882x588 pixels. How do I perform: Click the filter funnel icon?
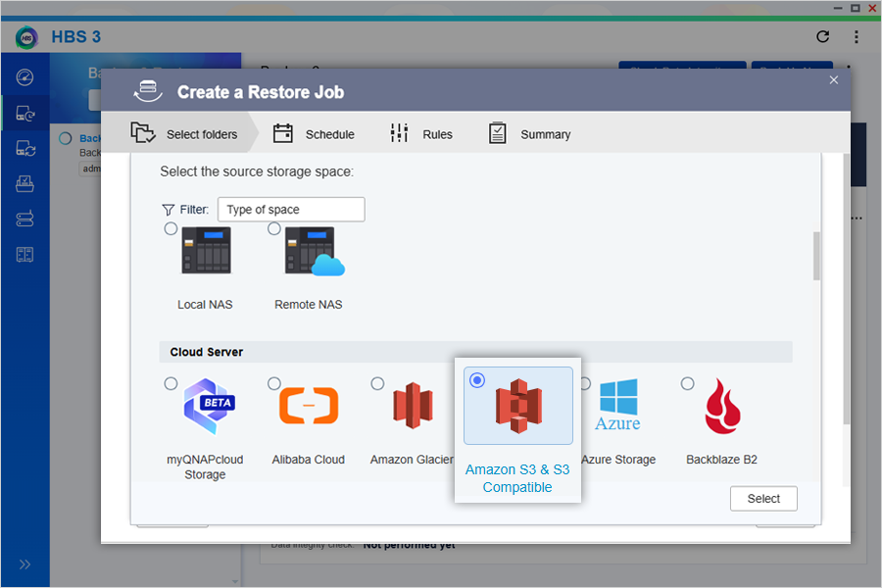coord(169,210)
